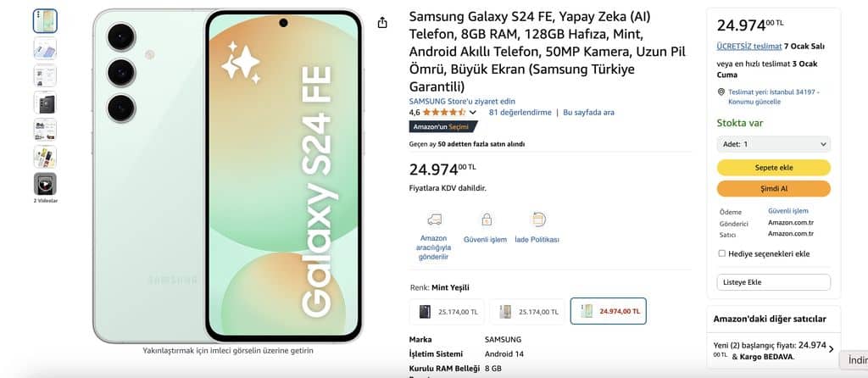
Task: Open the product videos thumbnail with play icon
Action: tap(45, 184)
